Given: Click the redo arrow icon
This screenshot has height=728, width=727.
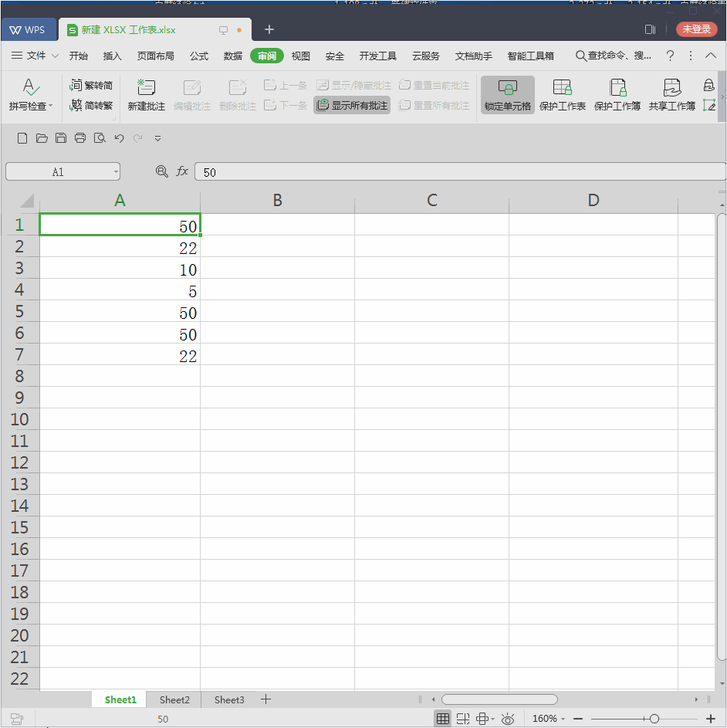Looking at the screenshot, I should point(138,138).
